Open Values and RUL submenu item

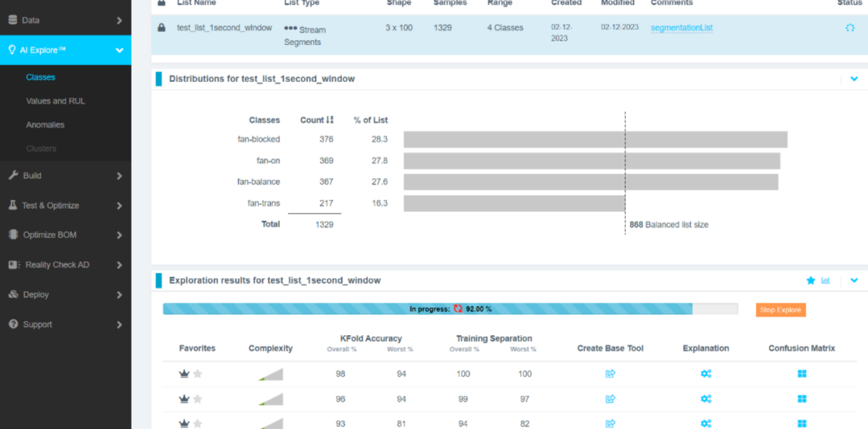pos(56,101)
